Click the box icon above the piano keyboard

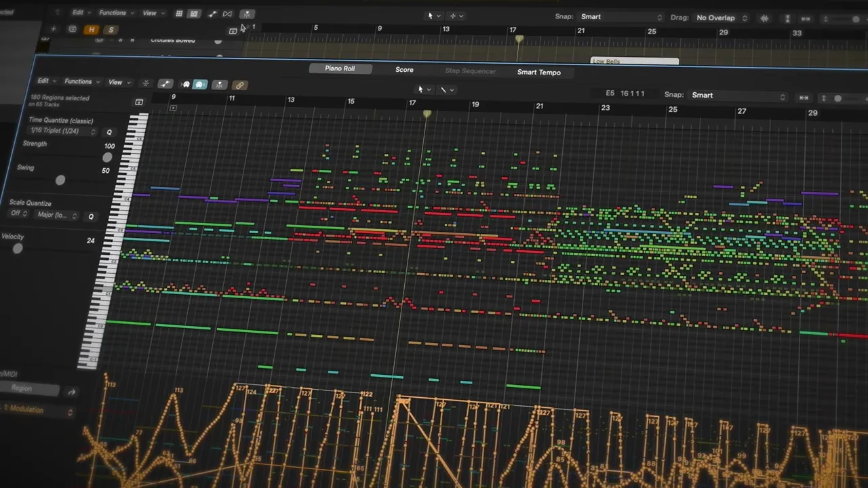(139, 102)
